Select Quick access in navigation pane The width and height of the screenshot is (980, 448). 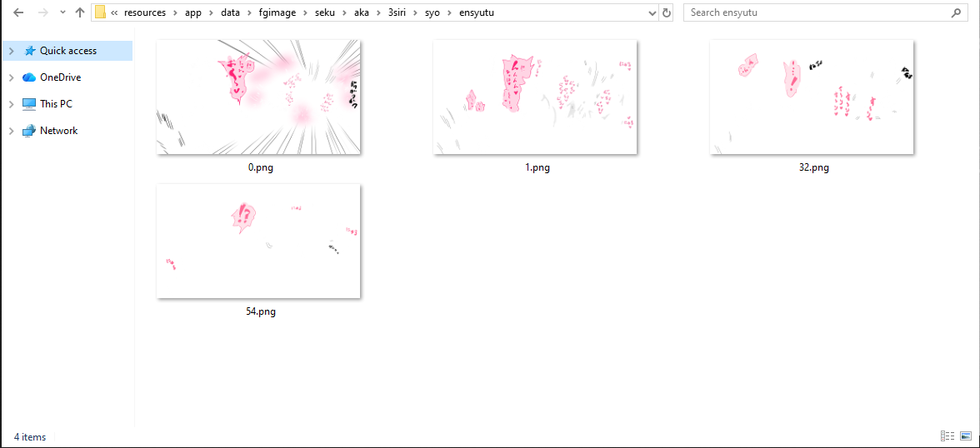tap(67, 51)
